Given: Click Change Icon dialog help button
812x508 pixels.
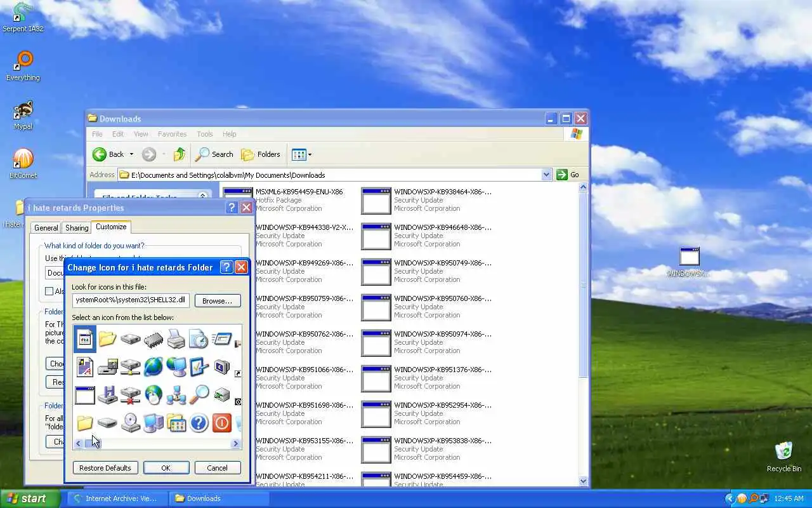Looking at the screenshot, I should 226,267.
